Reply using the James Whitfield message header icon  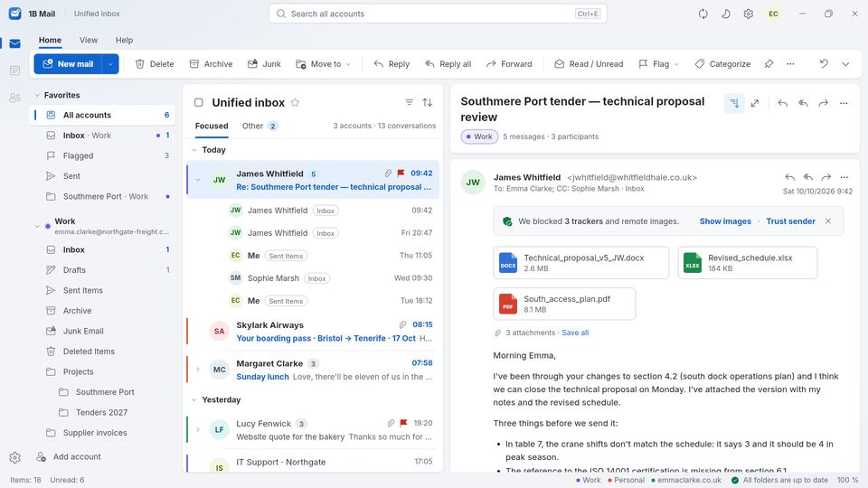pyautogui.click(x=790, y=178)
